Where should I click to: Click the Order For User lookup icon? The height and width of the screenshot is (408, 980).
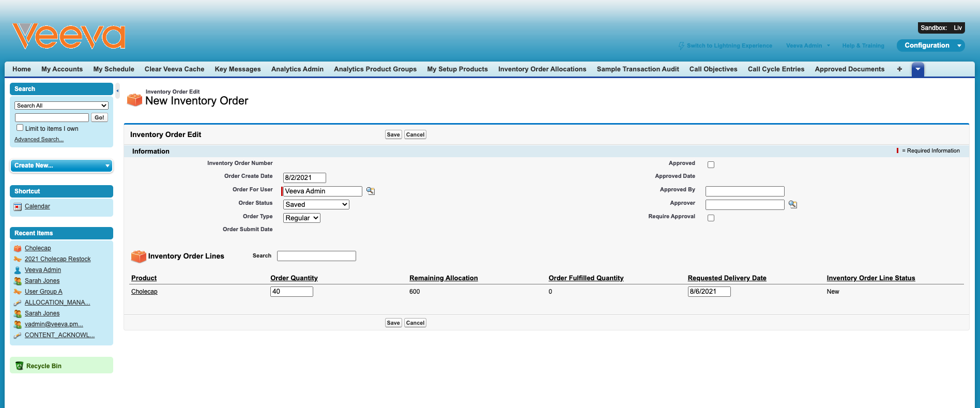click(371, 191)
